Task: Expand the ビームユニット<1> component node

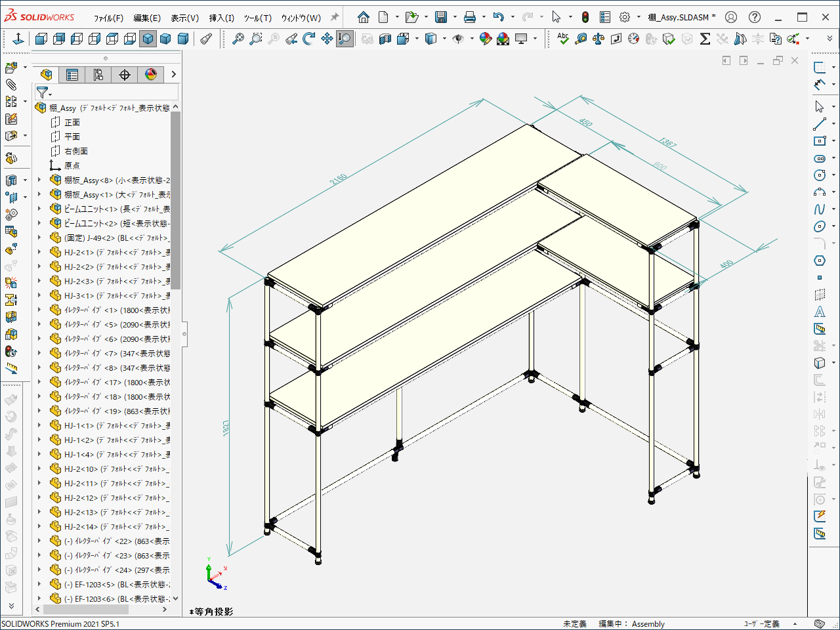Action: click(x=39, y=209)
